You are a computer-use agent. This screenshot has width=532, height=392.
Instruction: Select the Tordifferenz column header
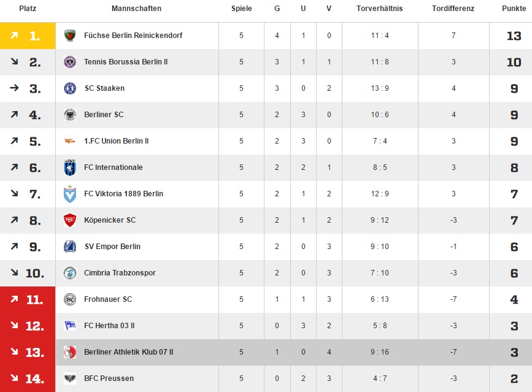pyautogui.click(x=453, y=9)
